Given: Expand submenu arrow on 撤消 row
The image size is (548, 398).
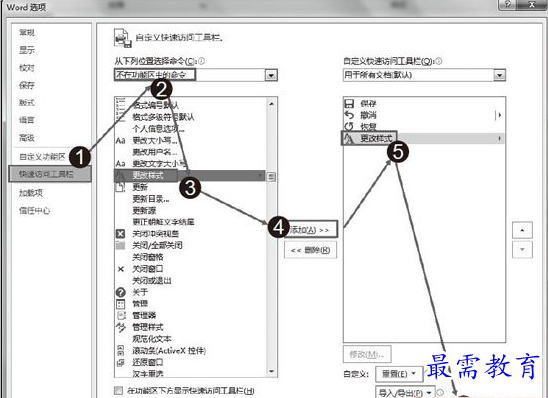Looking at the screenshot, I should tap(500, 115).
